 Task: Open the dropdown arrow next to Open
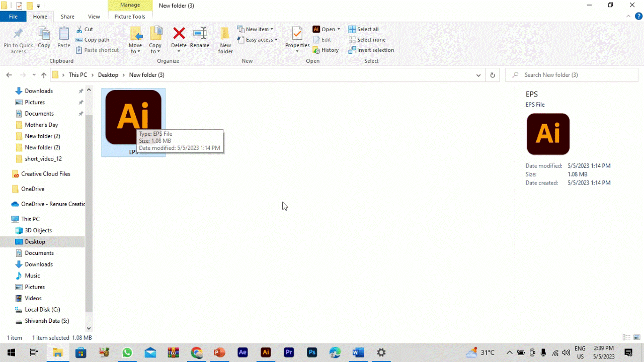tap(338, 29)
